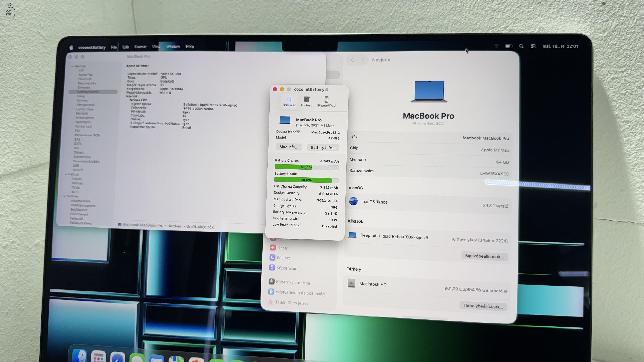Select Thunderbolt/USB4 in the hardware list
Image resolution: width=644 pixels, height=362 pixels.
[x=86, y=161]
